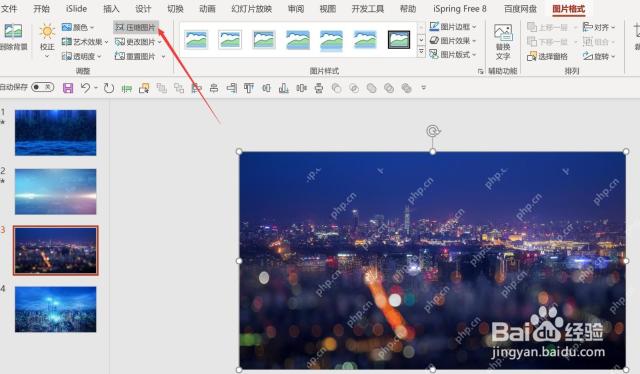
Task: Open the Picture Layout (图片版式) dropdown
Action: click(453, 55)
